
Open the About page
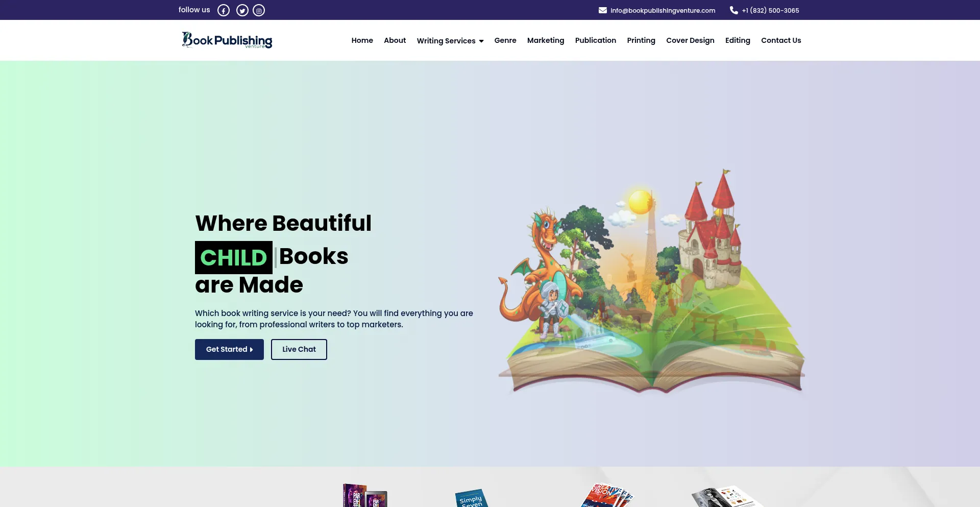tap(395, 40)
